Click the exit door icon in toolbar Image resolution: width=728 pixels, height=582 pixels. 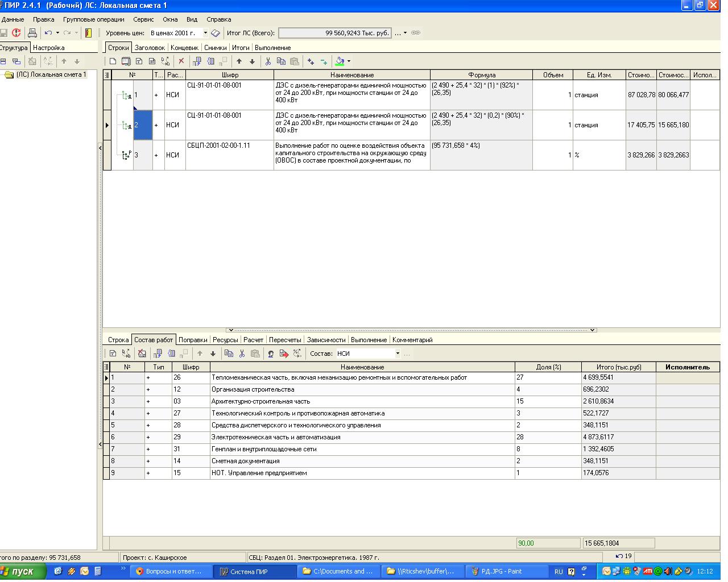88,33
